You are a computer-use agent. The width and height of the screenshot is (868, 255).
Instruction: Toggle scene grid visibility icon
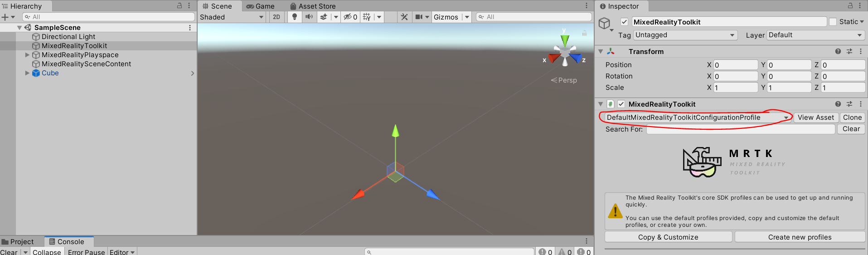tap(367, 17)
